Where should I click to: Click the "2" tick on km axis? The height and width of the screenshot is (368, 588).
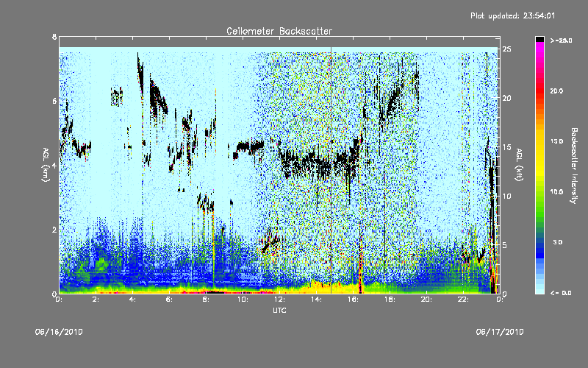54,230
